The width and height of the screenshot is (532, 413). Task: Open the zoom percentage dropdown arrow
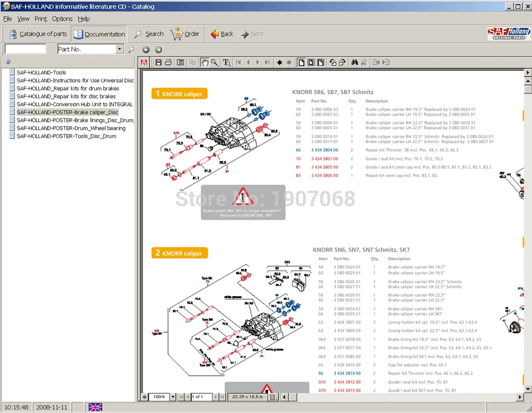[173, 397]
